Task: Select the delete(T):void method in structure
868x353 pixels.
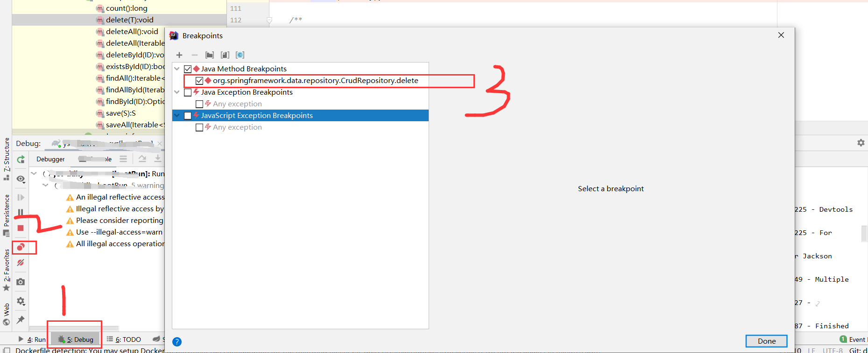Action: click(119, 20)
